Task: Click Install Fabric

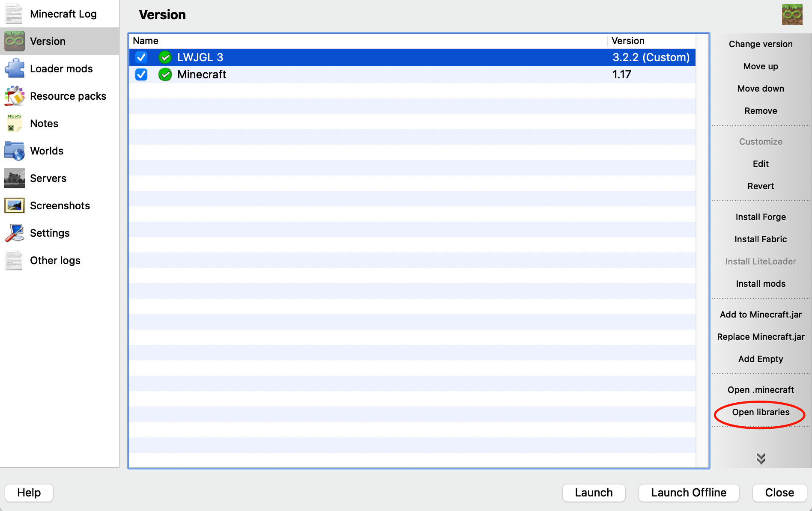Action: [x=761, y=239]
